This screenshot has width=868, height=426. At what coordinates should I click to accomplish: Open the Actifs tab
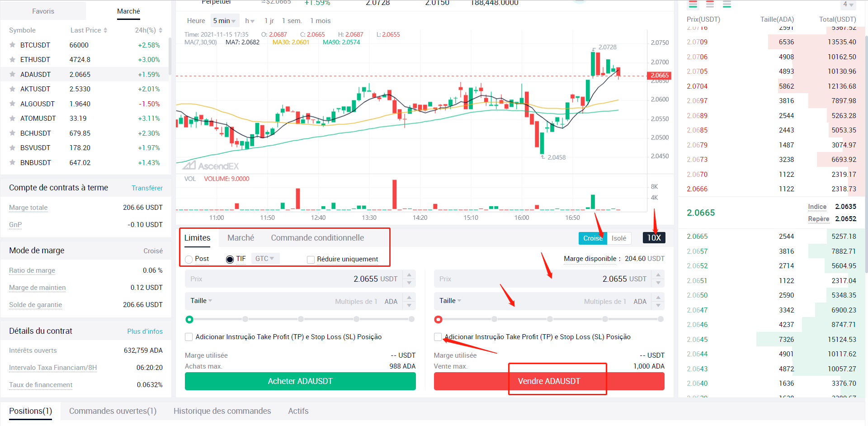[298, 411]
